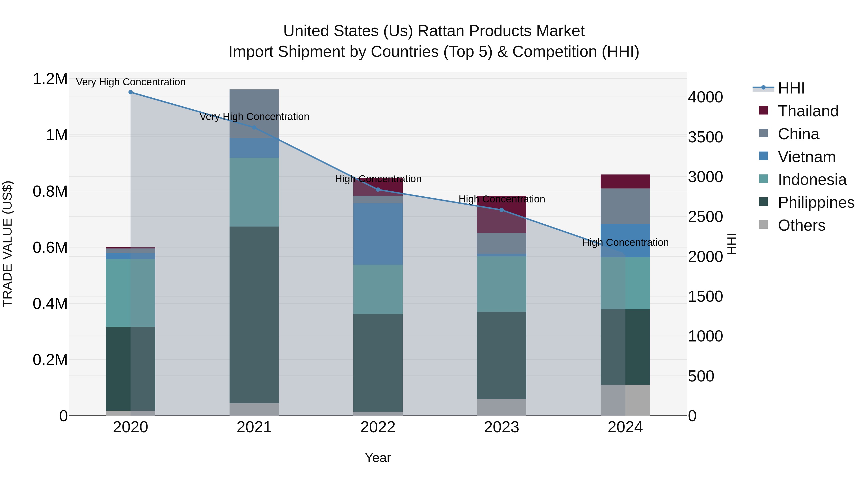Click the 2024 'High Concentration' annotation
The image size is (868, 488).
point(625,242)
